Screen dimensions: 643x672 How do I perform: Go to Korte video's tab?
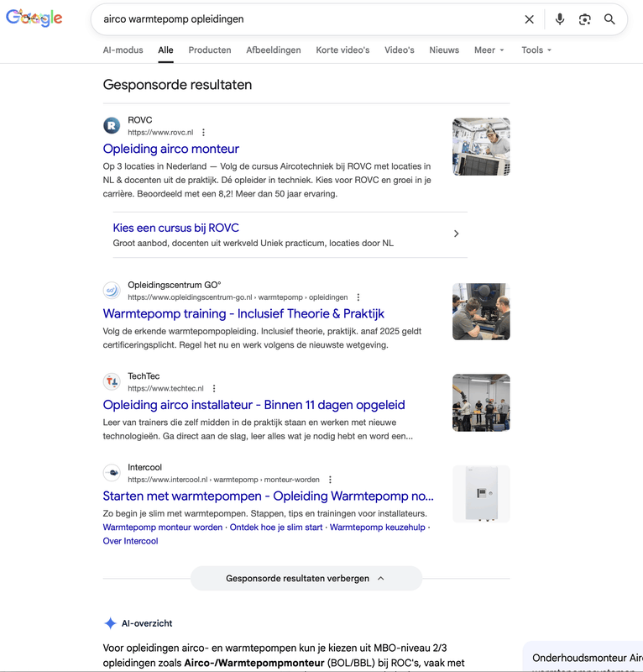click(x=342, y=50)
